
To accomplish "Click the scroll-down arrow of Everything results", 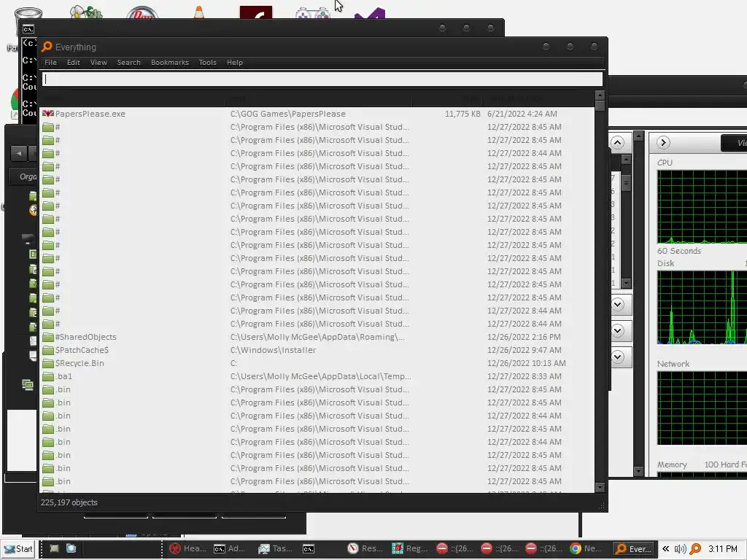I will [600, 488].
